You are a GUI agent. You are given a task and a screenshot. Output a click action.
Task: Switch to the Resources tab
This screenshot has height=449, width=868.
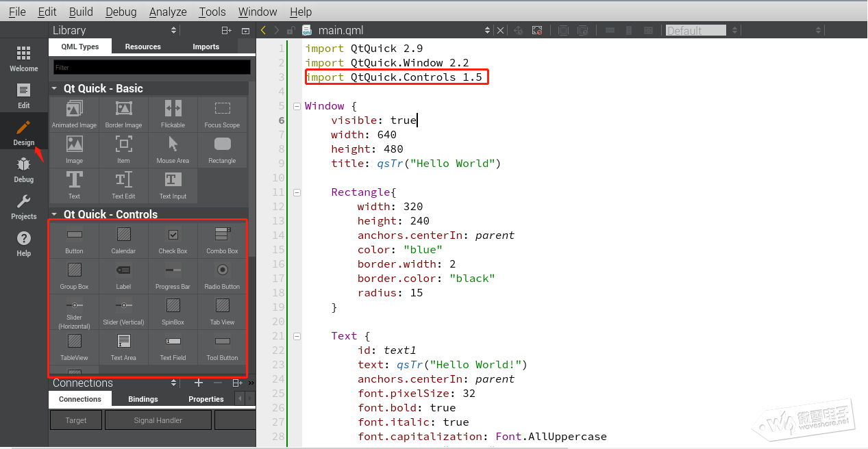142,47
